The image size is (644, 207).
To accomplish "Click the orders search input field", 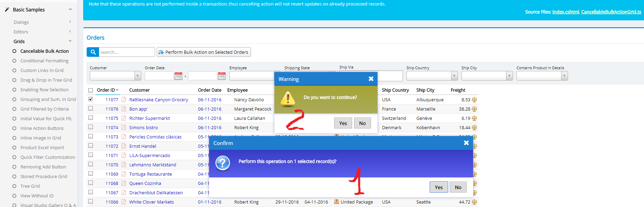I will [127, 52].
